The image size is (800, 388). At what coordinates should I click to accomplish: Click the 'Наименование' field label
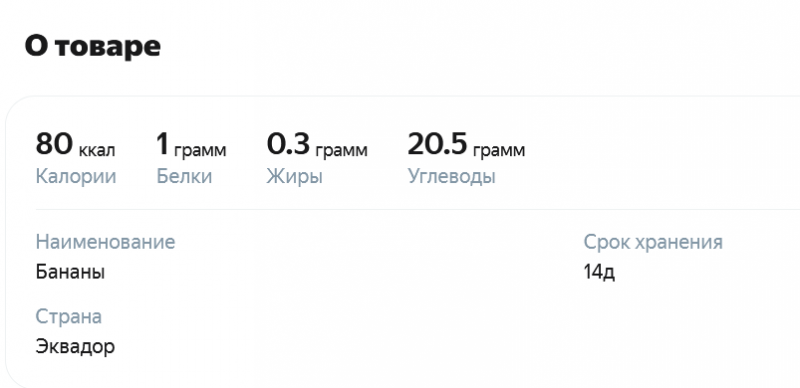pos(106,242)
